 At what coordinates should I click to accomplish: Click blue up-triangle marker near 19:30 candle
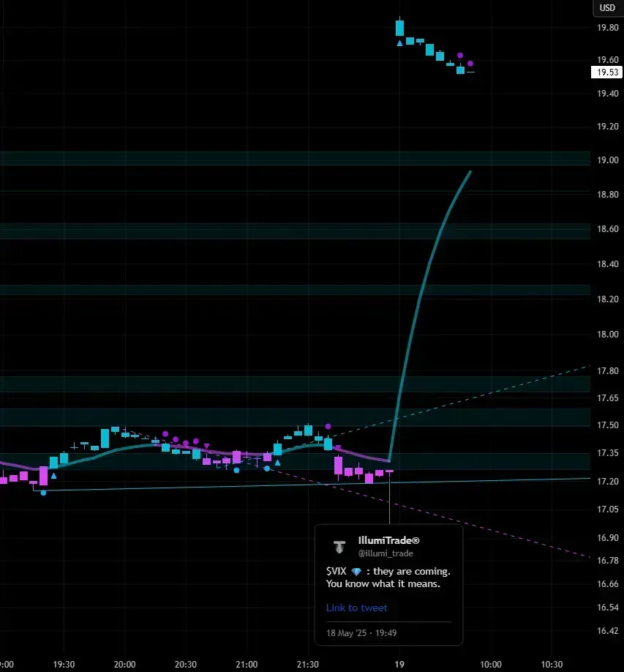click(53, 476)
